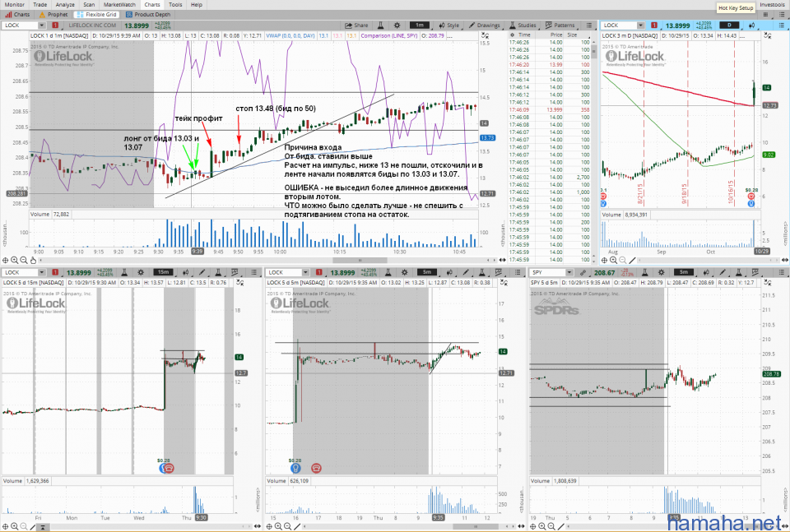Open the 5m timeframe selector in SPY chart
790x532 pixels.
(x=684, y=272)
